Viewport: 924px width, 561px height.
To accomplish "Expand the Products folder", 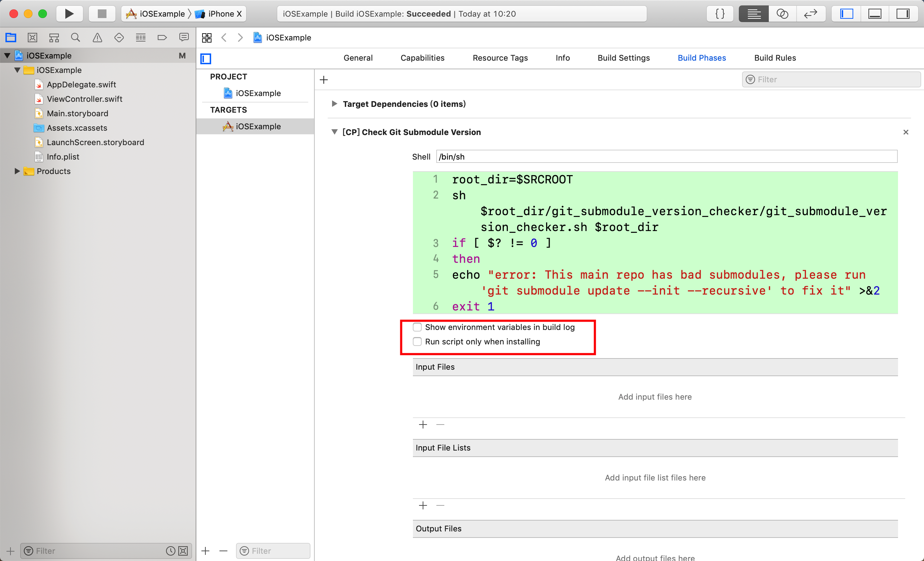I will click(x=17, y=171).
